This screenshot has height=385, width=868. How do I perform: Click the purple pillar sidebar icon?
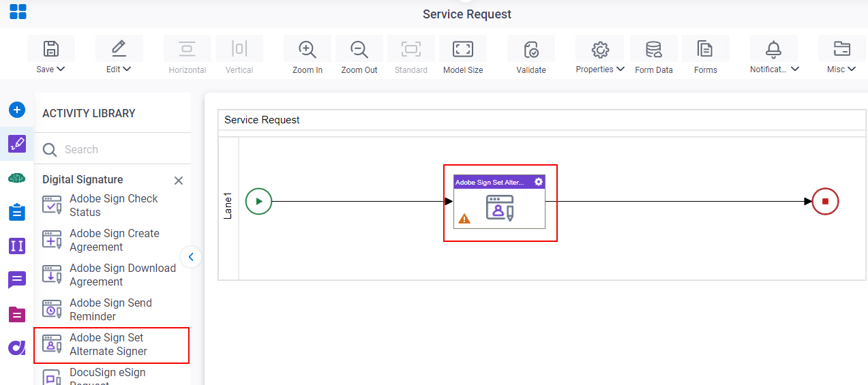(x=17, y=246)
